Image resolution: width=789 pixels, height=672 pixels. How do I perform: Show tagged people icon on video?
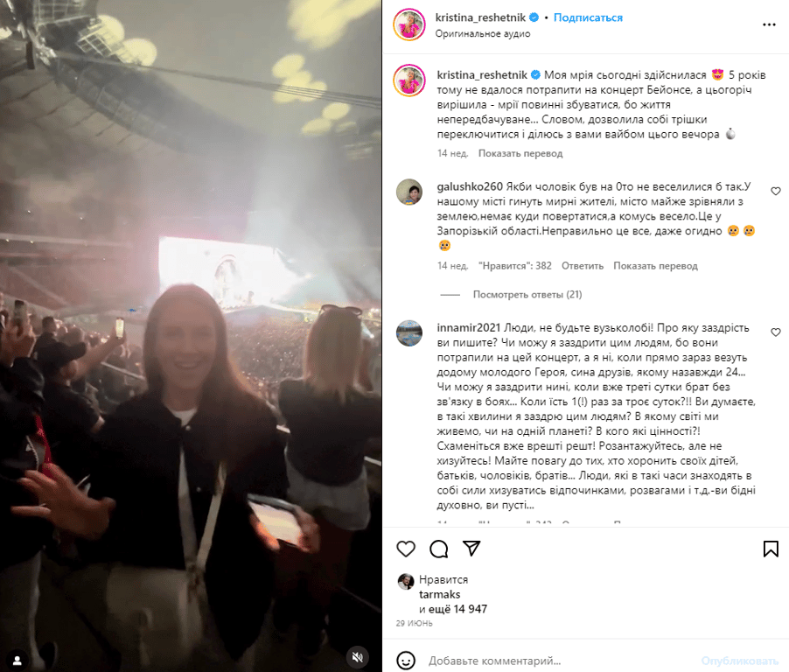point(17,660)
